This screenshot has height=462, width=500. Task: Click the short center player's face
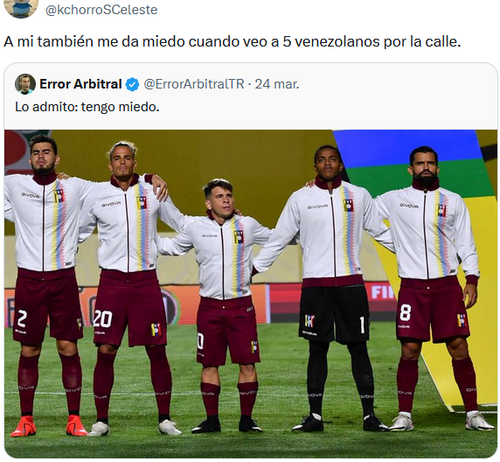pos(220,199)
